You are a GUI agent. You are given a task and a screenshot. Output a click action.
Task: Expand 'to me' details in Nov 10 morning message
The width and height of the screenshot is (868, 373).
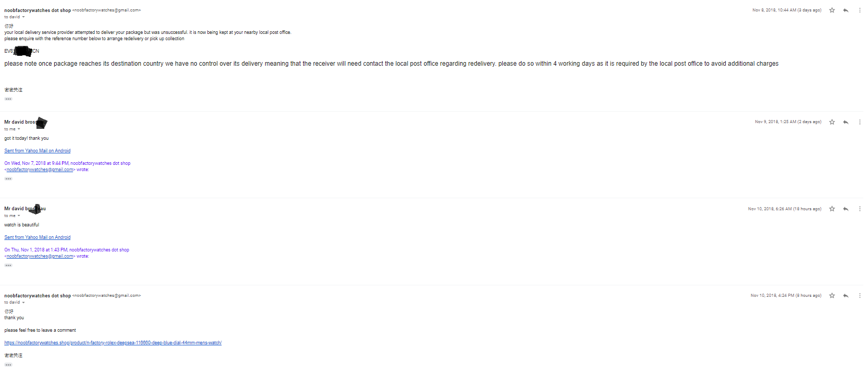(x=19, y=216)
